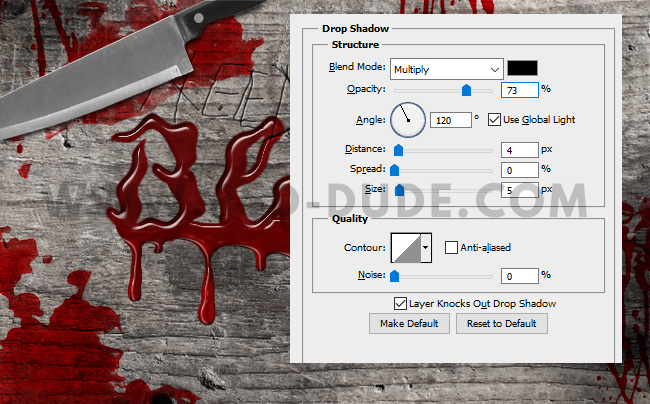Click the Noise value field
Image resolution: width=650 pixels, height=404 pixels.
pyautogui.click(x=520, y=276)
